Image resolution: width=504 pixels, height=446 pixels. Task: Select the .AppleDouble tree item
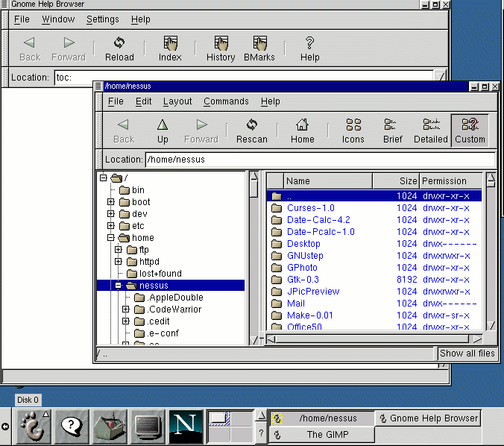[x=175, y=297]
